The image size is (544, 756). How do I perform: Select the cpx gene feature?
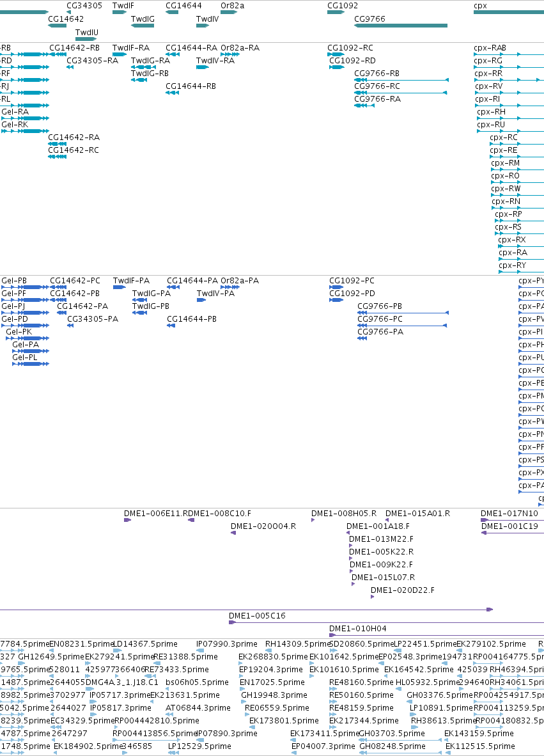click(x=509, y=12)
